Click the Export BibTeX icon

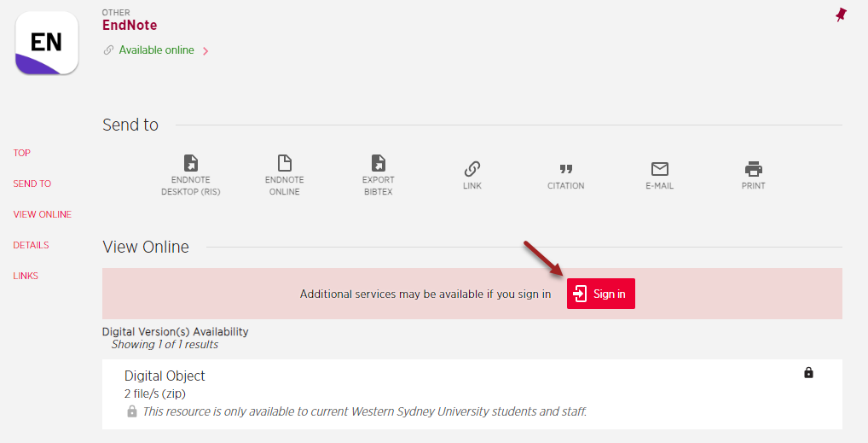tap(379, 164)
